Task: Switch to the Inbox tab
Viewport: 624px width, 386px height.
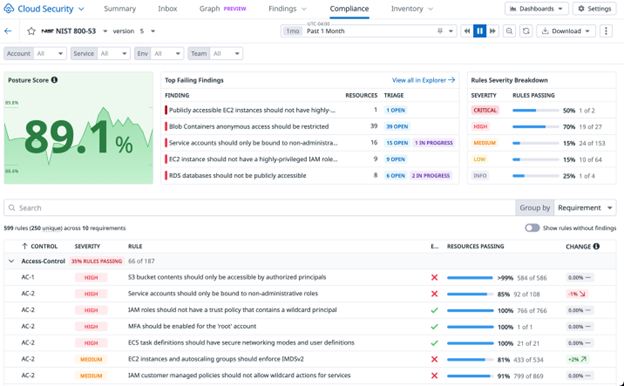Action: tap(168, 9)
